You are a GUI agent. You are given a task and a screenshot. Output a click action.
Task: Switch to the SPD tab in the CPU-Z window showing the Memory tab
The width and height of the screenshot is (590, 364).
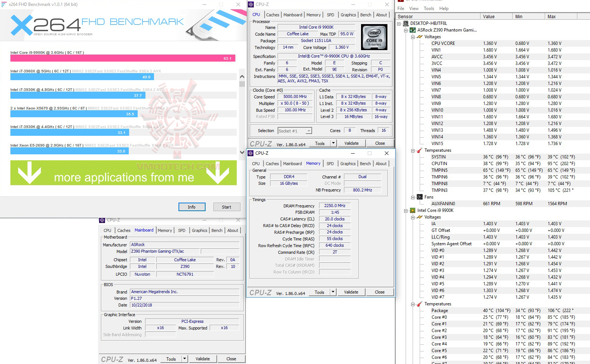coord(330,164)
